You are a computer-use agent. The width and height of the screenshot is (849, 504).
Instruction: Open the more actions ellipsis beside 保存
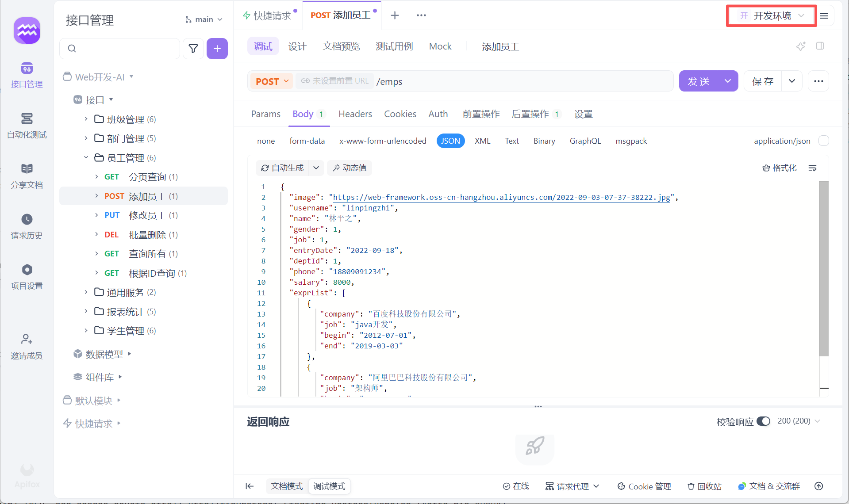pos(818,81)
